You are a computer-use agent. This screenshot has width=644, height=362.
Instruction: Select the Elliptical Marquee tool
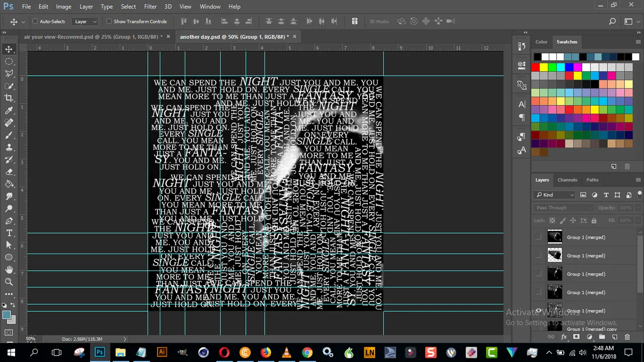pos(9,61)
